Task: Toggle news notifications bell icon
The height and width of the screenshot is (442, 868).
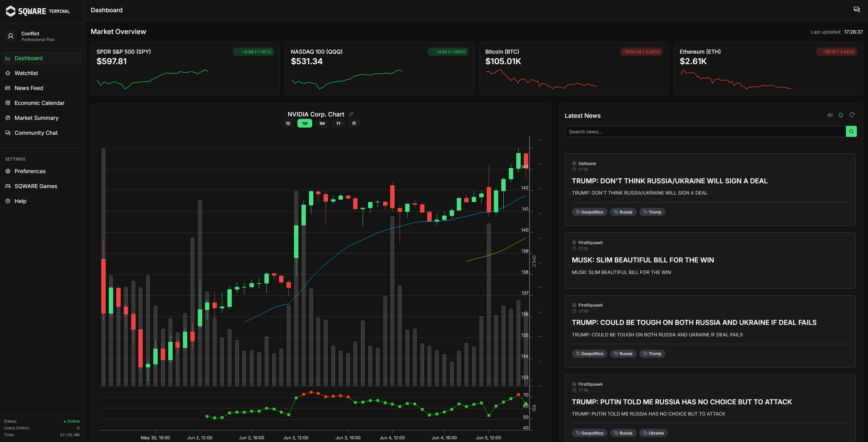Action: 841,115
